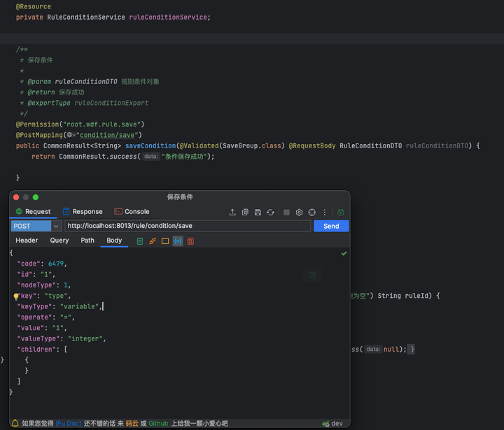Click the copy icon in request toolbar
This screenshot has height=430, width=504.
tap(245, 213)
